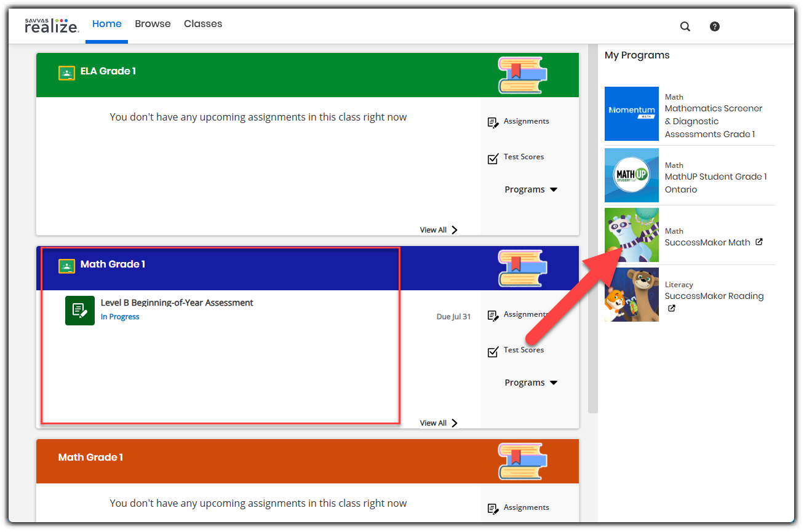Expand Programs for the blue Math Grade 1 class
This screenshot has height=532, width=804.
click(x=530, y=382)
